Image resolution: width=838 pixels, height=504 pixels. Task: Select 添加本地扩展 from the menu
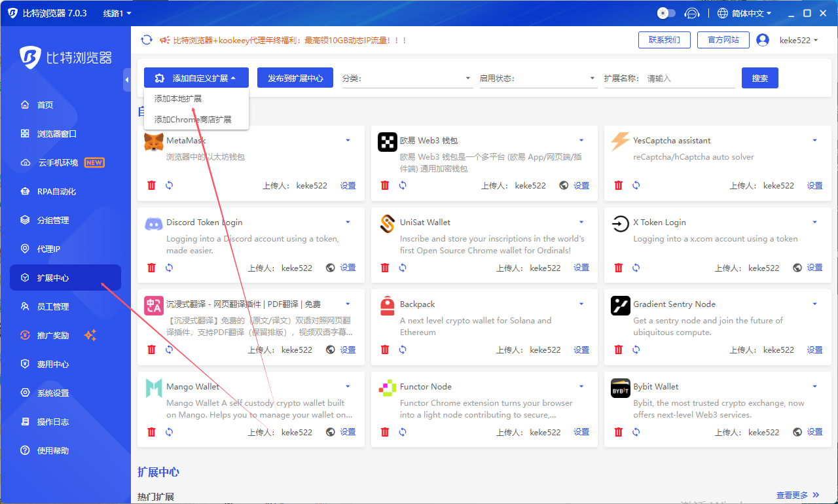(178, 99)
